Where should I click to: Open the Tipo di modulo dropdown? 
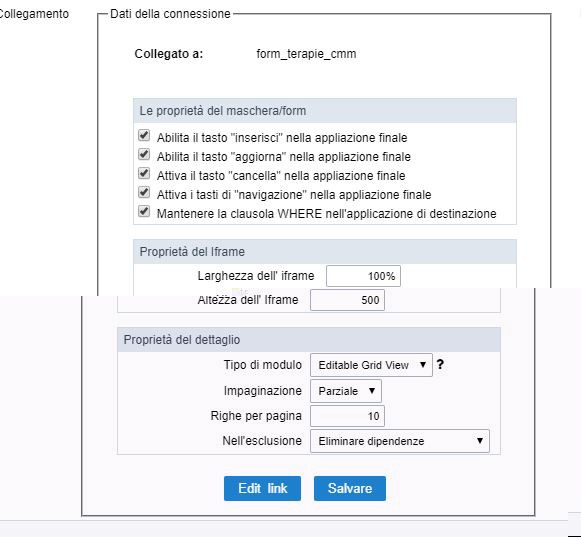pos(371,365)
